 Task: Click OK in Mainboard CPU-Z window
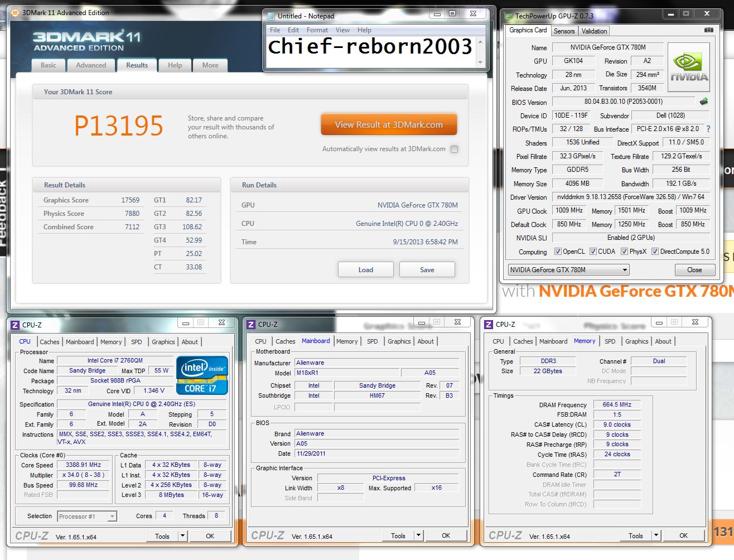[446, 535]
